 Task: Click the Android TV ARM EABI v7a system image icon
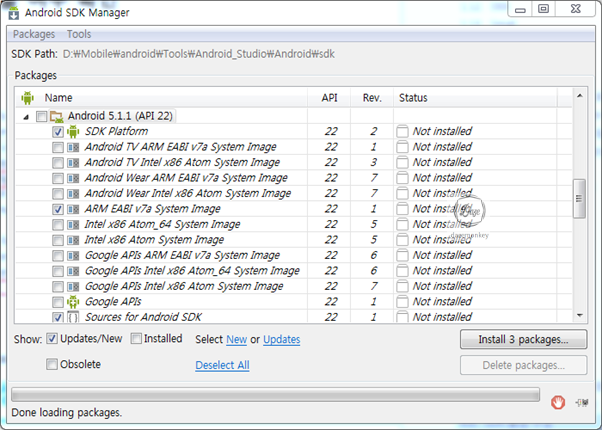pos(73,147)
